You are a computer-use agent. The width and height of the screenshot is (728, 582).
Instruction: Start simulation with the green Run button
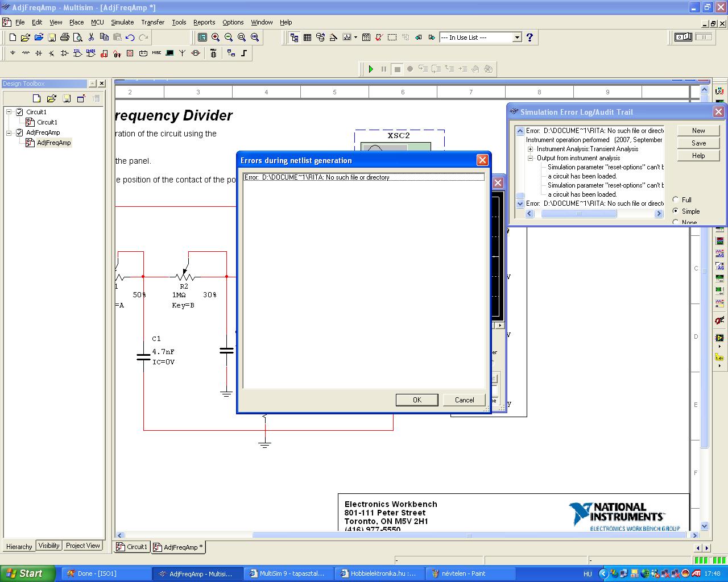tap(371, 69)
